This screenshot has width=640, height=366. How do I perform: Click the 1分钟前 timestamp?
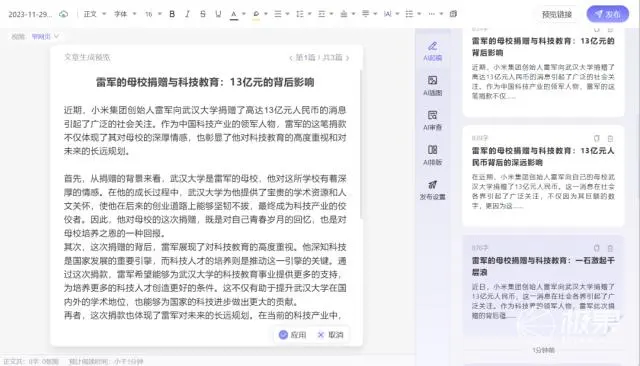pyautogui.click(x=543, y=350)
